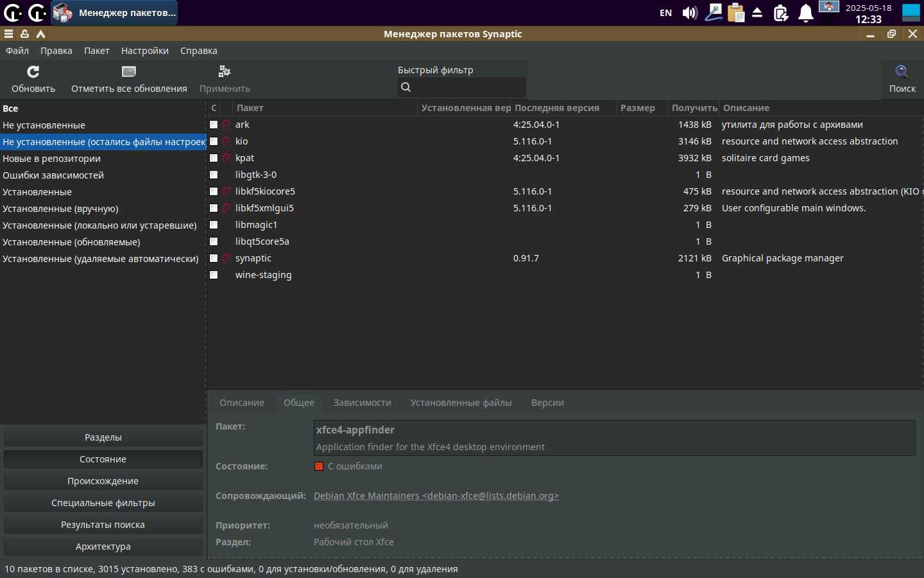
Task: Click the volume speaker icon in system tray
Action: click(690, 13)
